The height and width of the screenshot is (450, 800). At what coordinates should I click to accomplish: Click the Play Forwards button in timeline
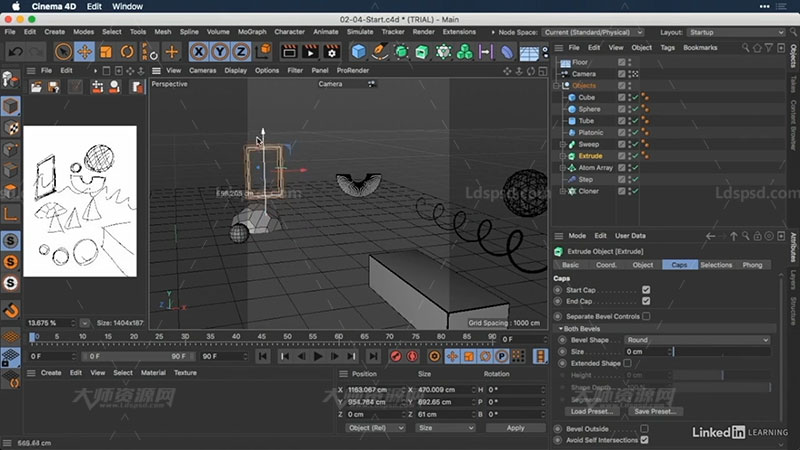pos(318,356)
